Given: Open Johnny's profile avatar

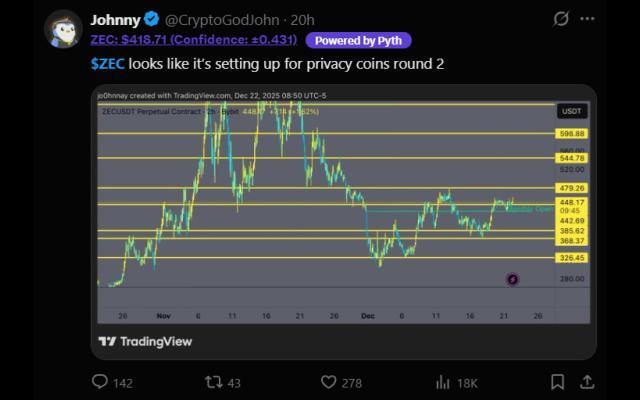Looking at the screenshot, I should tap(62, 28).
